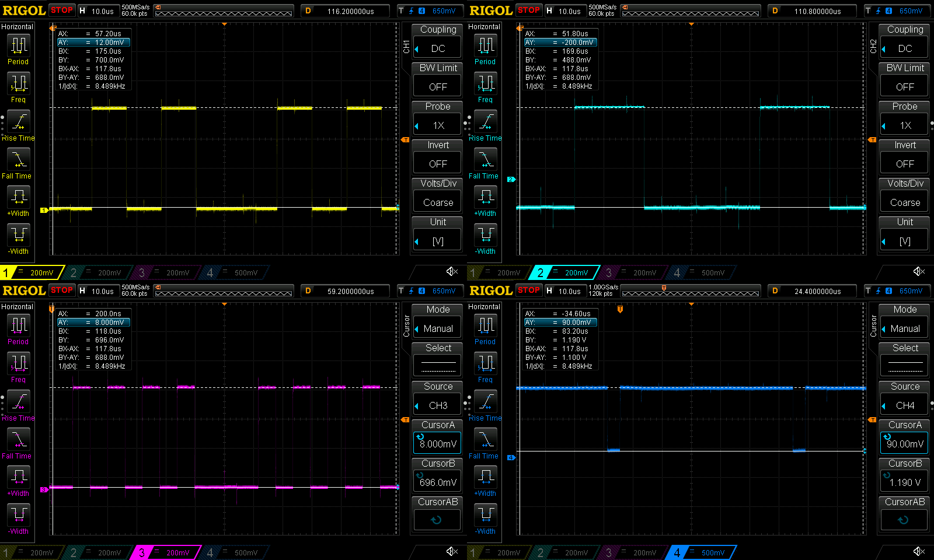Toggle CursorAB linked mode in CH3 cursor menu
934x560 pixels.
[438, 520]
